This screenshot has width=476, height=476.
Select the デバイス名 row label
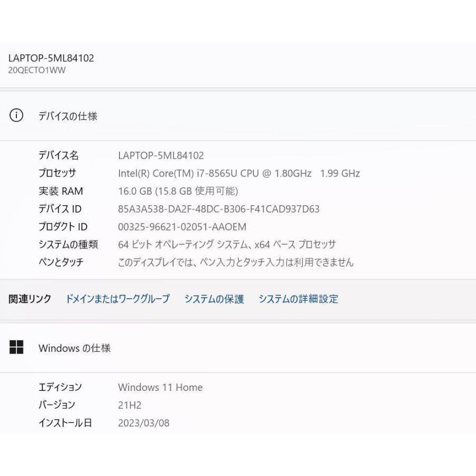(58, 155)
